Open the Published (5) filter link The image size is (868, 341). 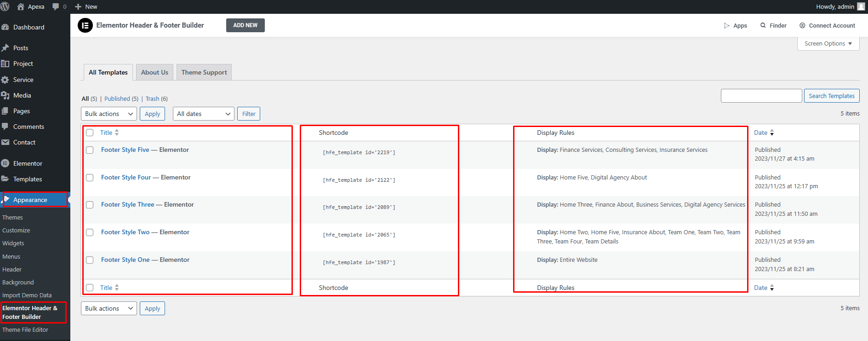tap(121, 98)
